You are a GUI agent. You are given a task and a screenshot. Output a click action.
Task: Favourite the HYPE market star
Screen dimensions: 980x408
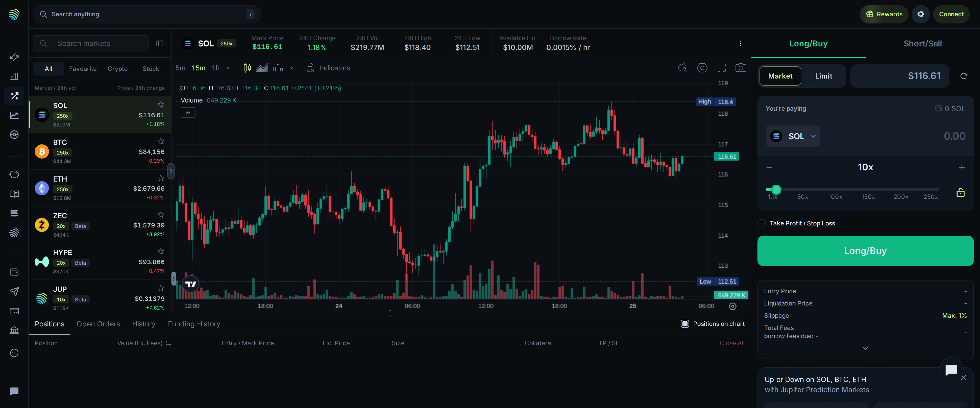[x=161, y=252]
